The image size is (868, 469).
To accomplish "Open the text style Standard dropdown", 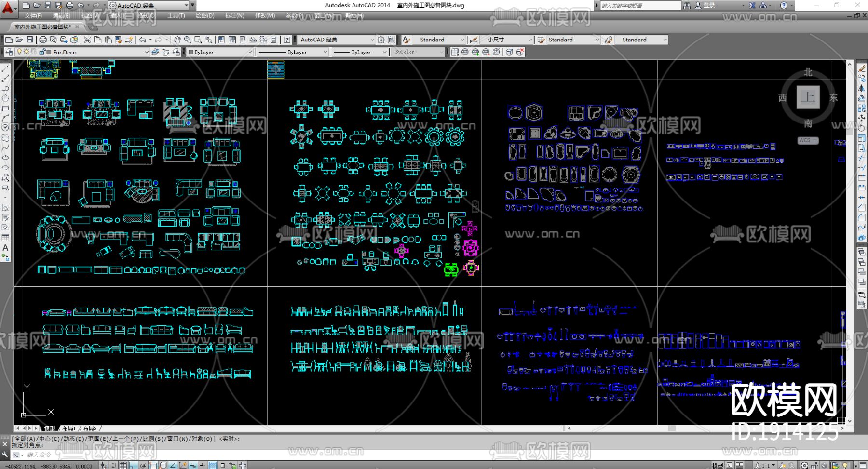I will pyautogui.click(x=462, y=40).
